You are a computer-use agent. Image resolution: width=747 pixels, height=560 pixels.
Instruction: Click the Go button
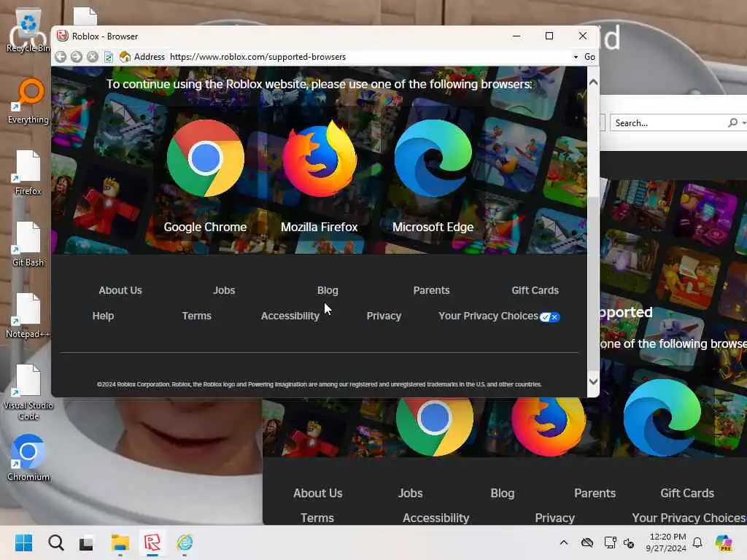[x=589, y=57]
